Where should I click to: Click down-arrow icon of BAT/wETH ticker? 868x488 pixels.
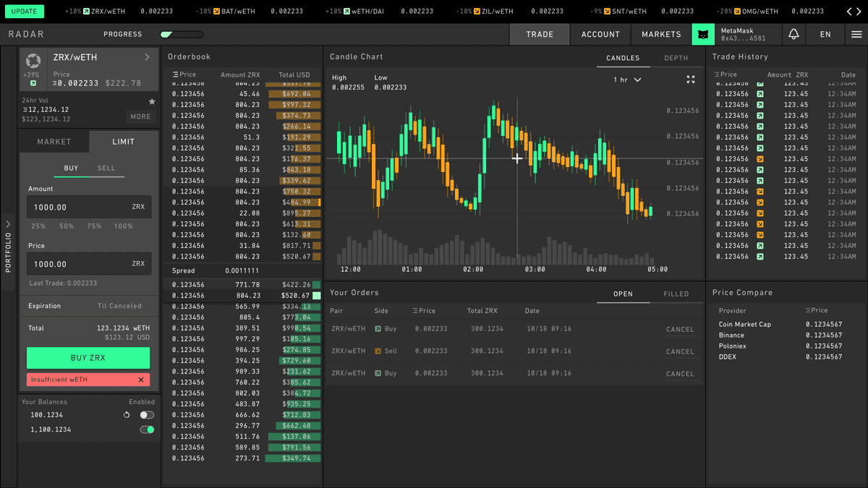point(216,12)
